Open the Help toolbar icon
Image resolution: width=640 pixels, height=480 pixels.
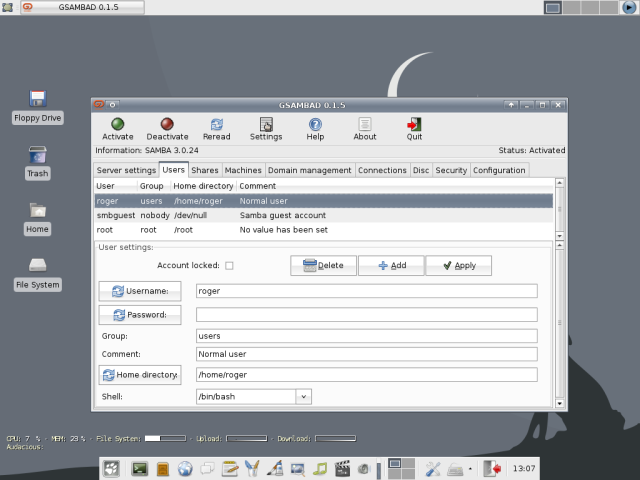click(x=315, y=124)
